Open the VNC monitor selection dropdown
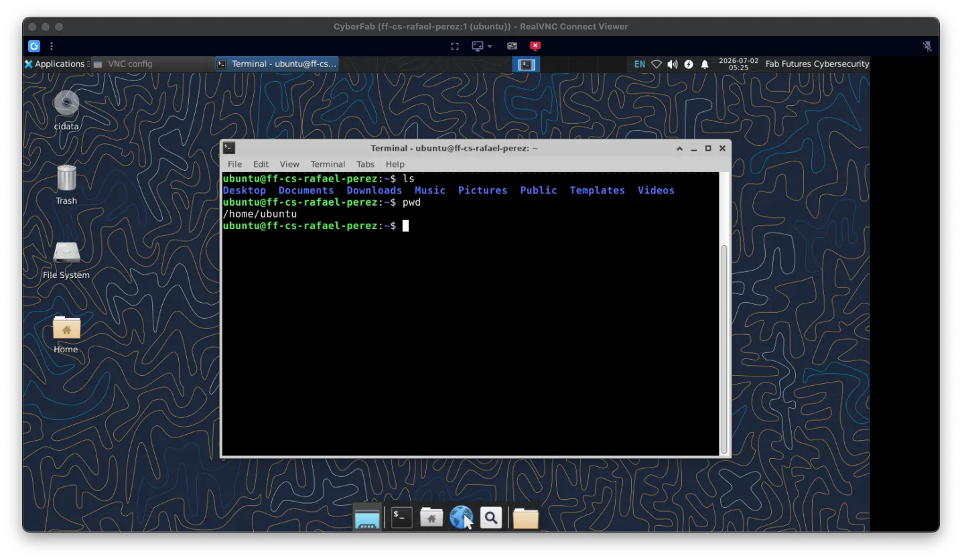962x560 pixels. pyautogui.click(x=482, y=46)
